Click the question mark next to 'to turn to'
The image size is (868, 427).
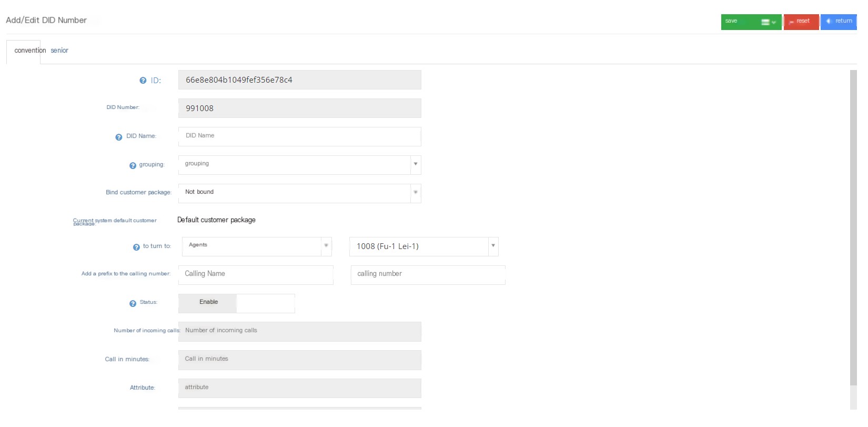137,247
